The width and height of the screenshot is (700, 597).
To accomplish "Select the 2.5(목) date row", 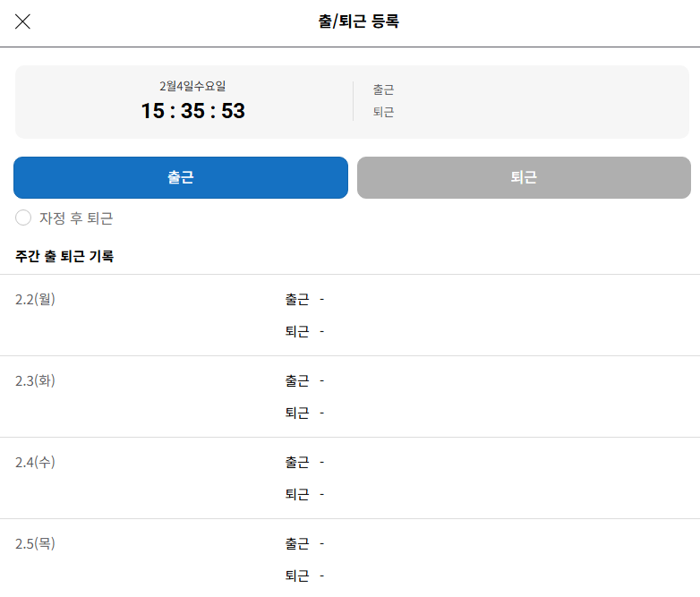I will click(36, 543).
